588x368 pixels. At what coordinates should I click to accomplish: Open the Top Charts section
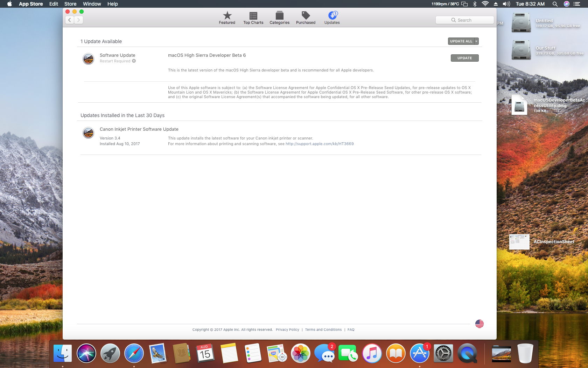(x=253, y=18)
